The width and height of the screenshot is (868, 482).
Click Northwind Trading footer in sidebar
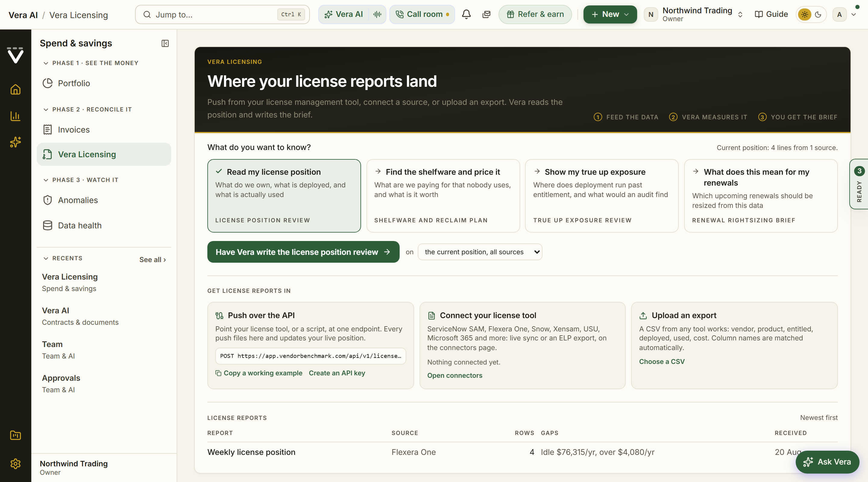[104, 468]
